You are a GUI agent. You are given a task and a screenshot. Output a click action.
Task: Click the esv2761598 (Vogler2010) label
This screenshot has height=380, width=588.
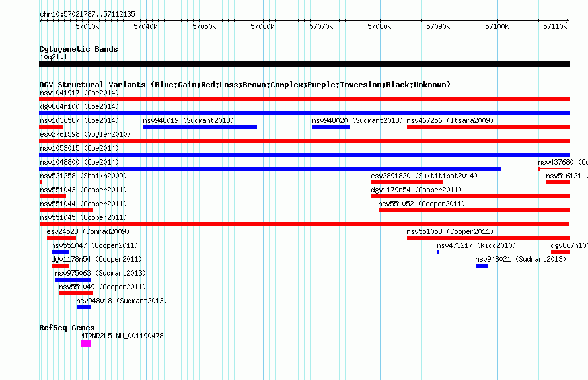click(85, 134)
